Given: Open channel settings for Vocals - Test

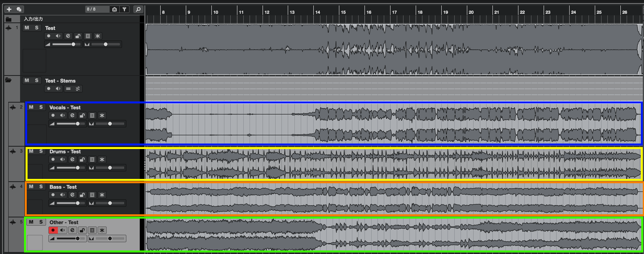Looking at the screenshot, I should tap(72, 116).
